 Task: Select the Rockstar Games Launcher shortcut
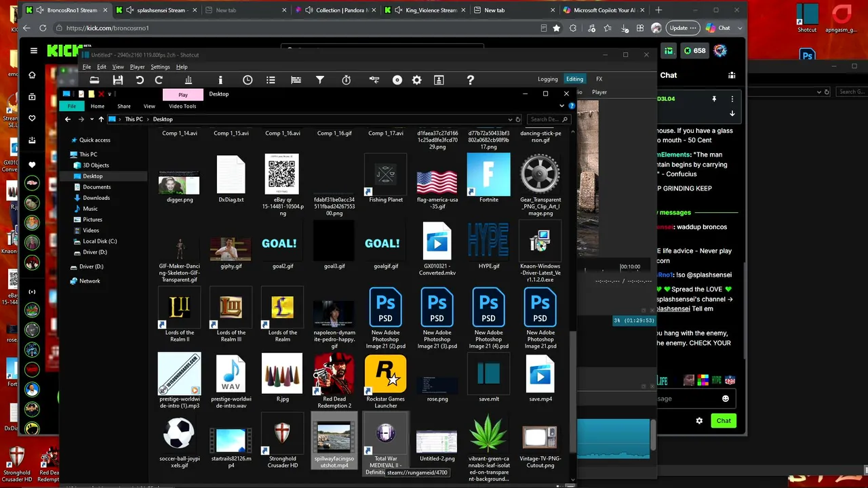pyautogui.click(x=386, y=382)
